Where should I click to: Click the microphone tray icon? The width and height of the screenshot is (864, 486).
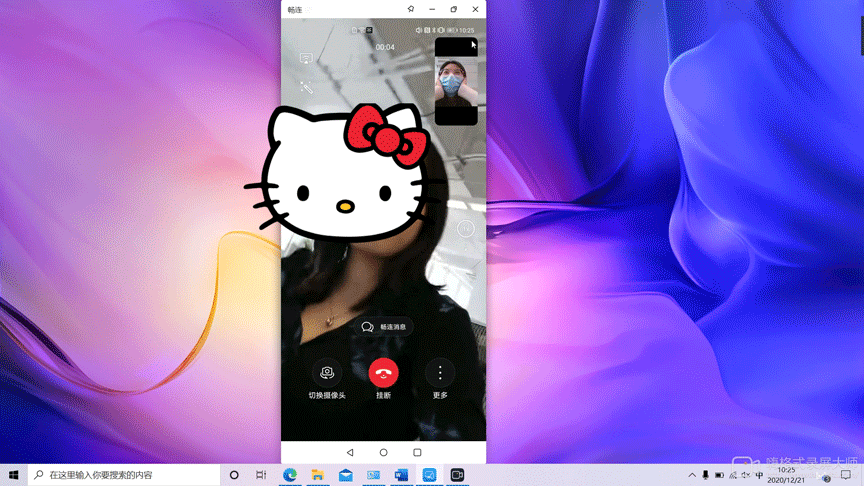coord(705,474)
